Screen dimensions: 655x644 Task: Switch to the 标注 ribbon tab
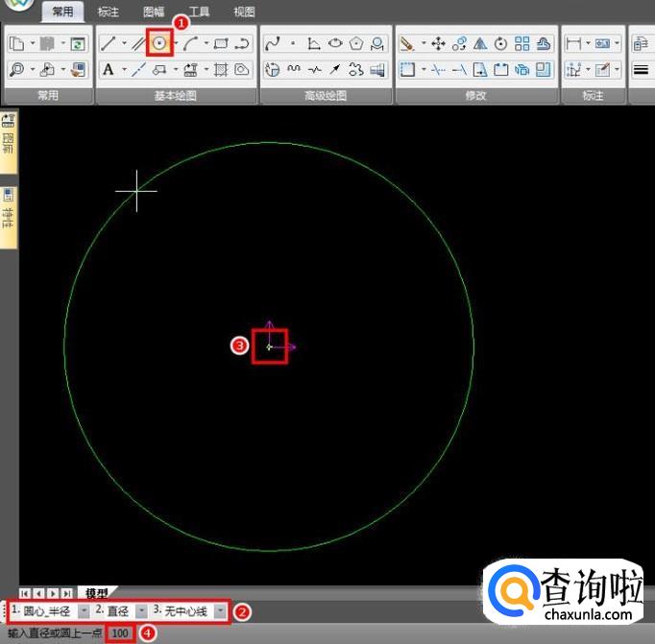109,12
